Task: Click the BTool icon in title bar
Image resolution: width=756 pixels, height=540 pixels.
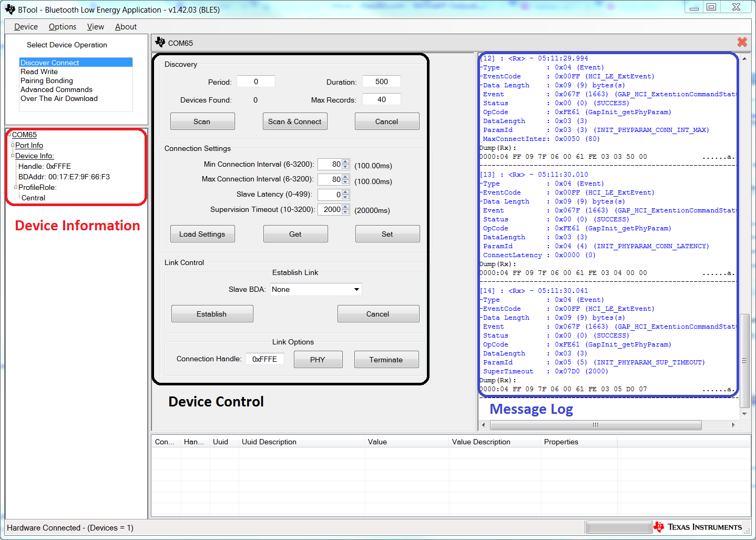Action: (x=10, y=9)
